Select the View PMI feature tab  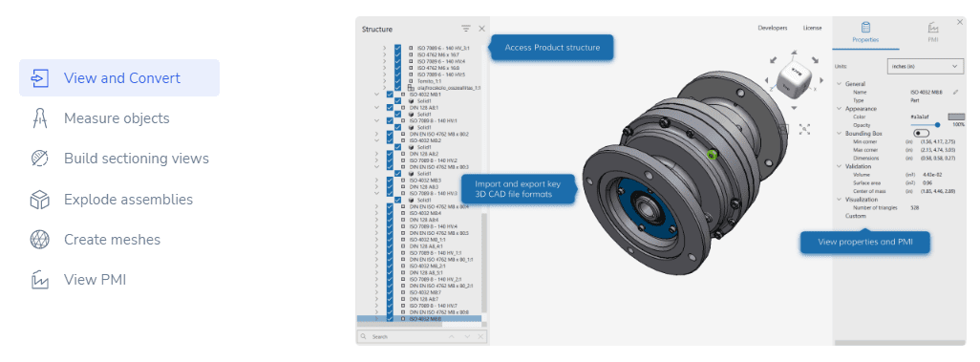click(x=119, y=280)
